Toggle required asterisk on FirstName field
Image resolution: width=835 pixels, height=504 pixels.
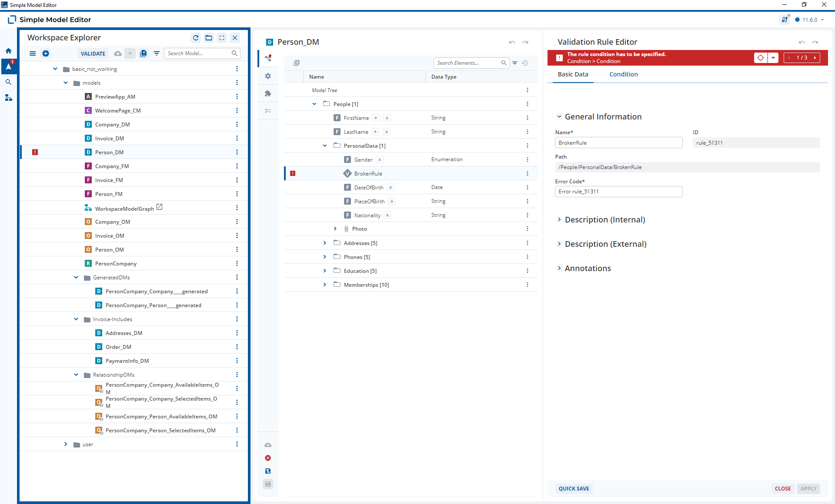pyautogui.click(x=376, y=118)
